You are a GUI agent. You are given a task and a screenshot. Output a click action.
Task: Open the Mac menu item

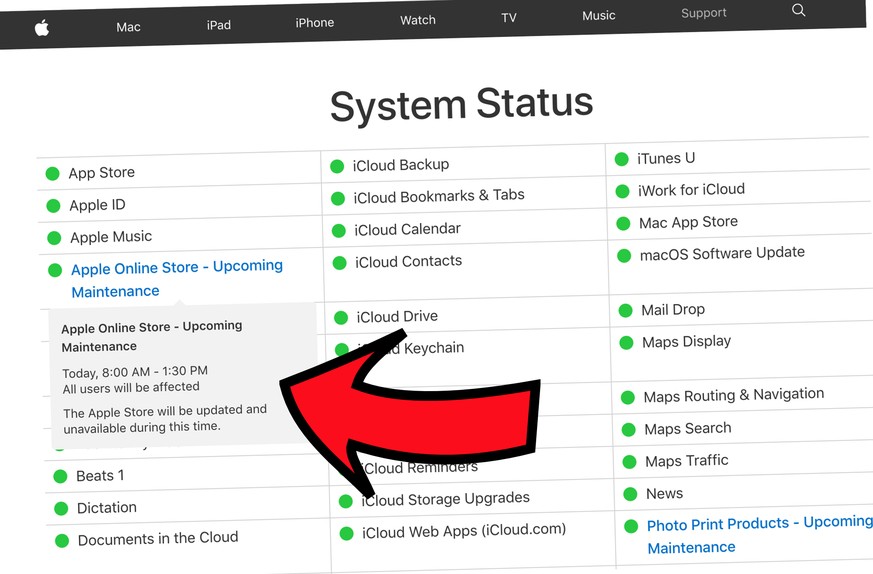(128, 27)
